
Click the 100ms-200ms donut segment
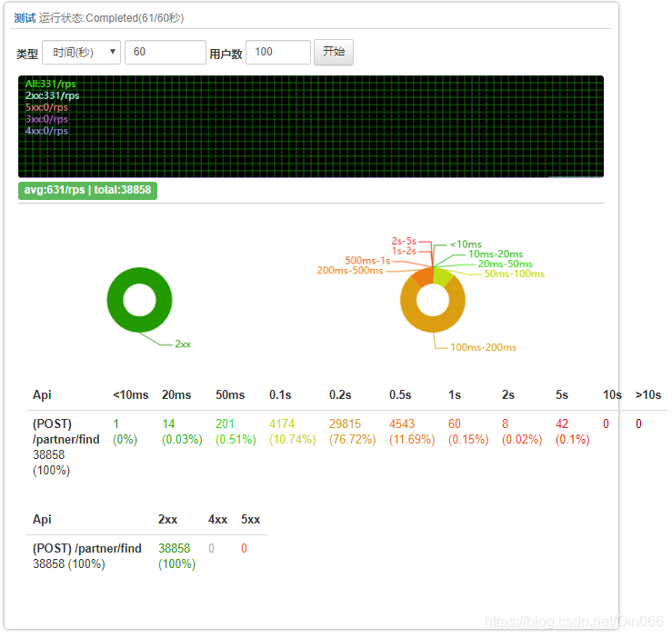tap(433, 324)
